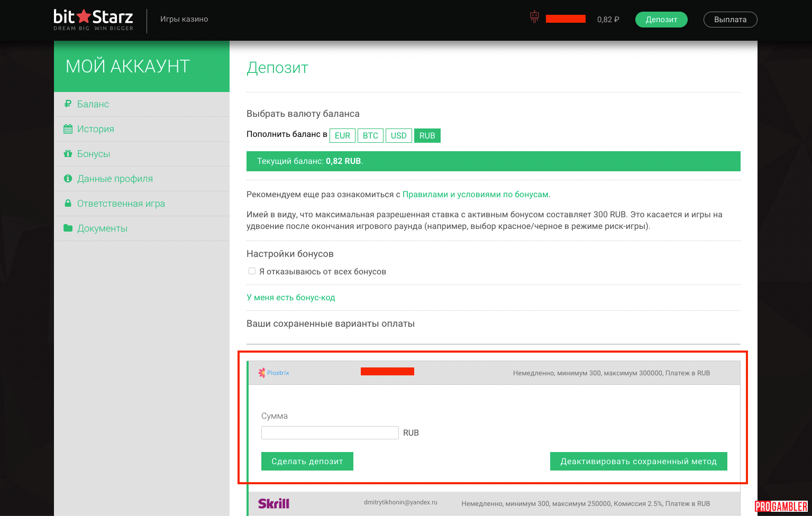Click the robot avatar icon in header

tap(534, 17)
